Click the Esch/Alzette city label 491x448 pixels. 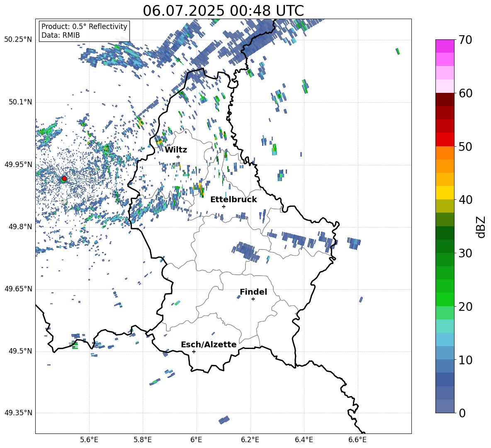[x=209, y=344]
